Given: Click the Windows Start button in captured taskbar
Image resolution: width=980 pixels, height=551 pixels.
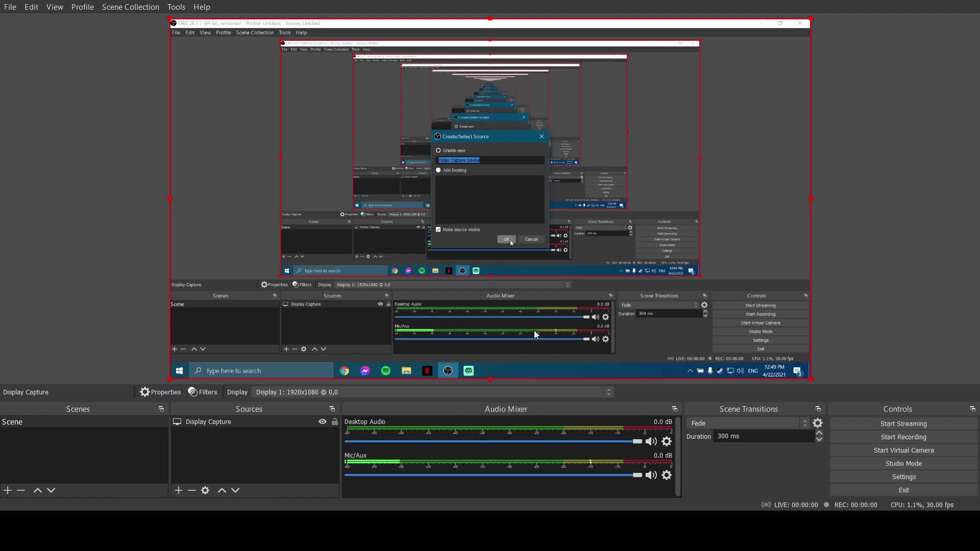Looking at the screenshot, I should click(179, 371).
